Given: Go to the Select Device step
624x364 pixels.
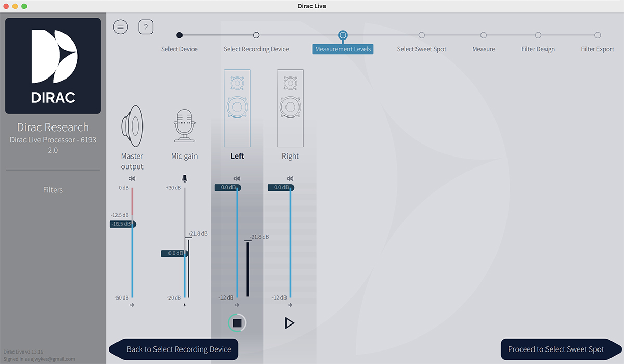Looking at the screenshot, I should [x=179, y=35].
